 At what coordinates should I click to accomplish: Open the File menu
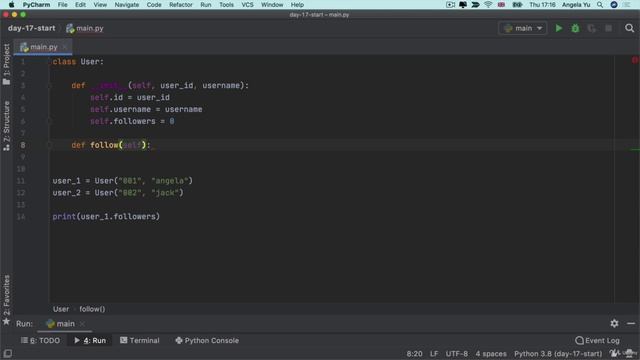62,4
